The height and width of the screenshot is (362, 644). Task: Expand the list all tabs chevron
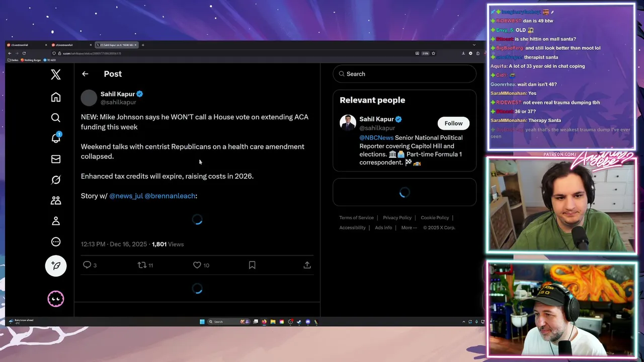[x=474, y=45]
